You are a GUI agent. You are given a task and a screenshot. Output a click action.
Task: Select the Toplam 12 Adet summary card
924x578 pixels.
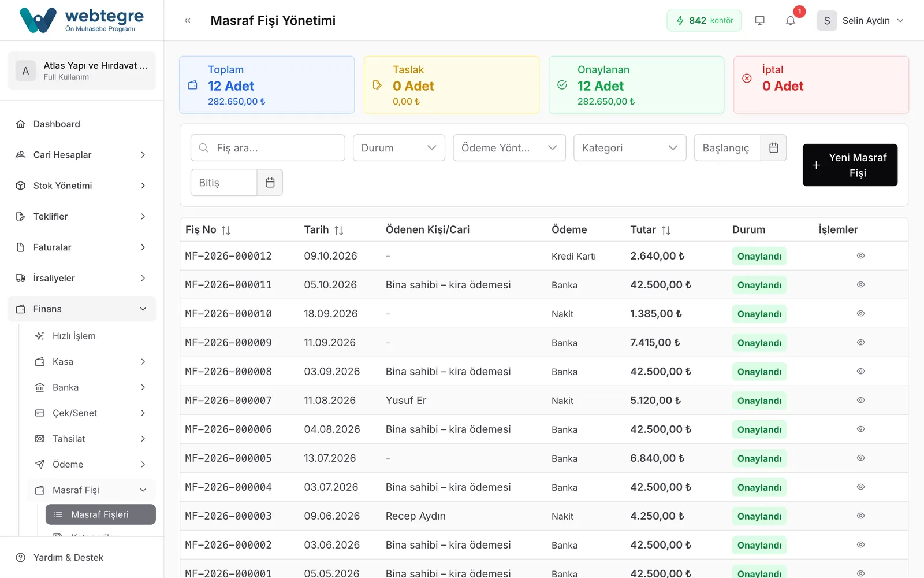point(267,85)
